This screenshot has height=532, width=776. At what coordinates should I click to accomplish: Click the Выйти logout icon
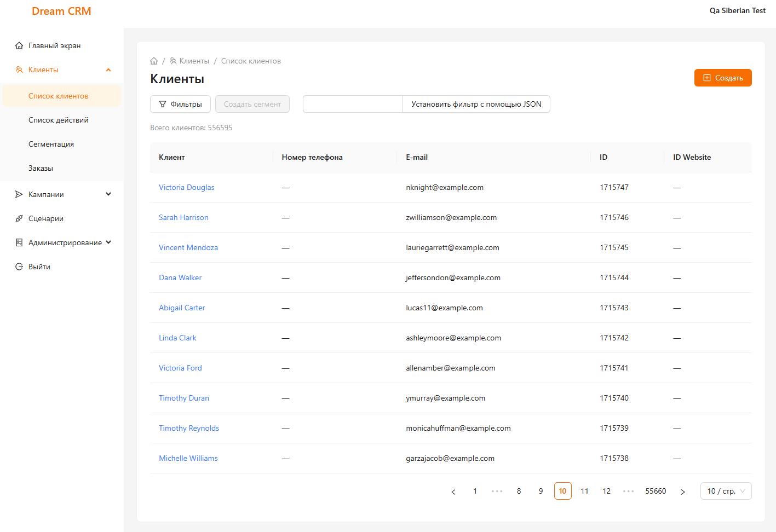pyautogui.click(x=19, y=267)
